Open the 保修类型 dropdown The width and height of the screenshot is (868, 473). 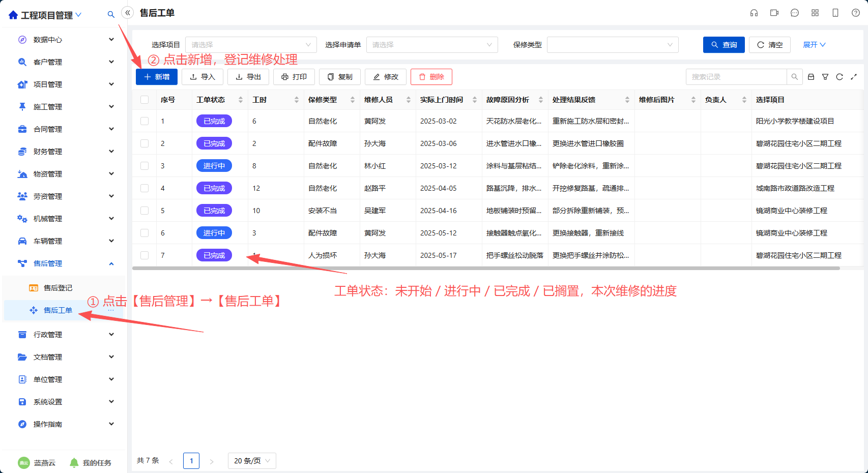tap(613, 45)
